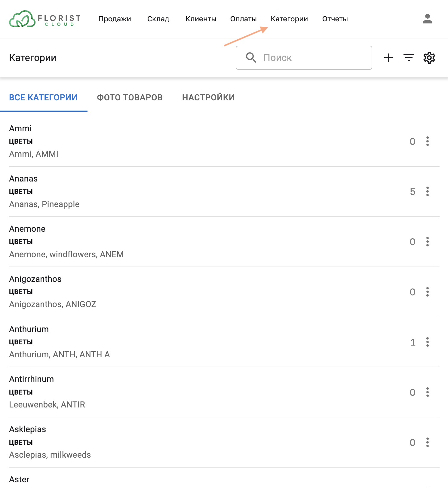Open Склад in top navigation
This screenshot has width=448, height=488.
(x=158, y=19)
